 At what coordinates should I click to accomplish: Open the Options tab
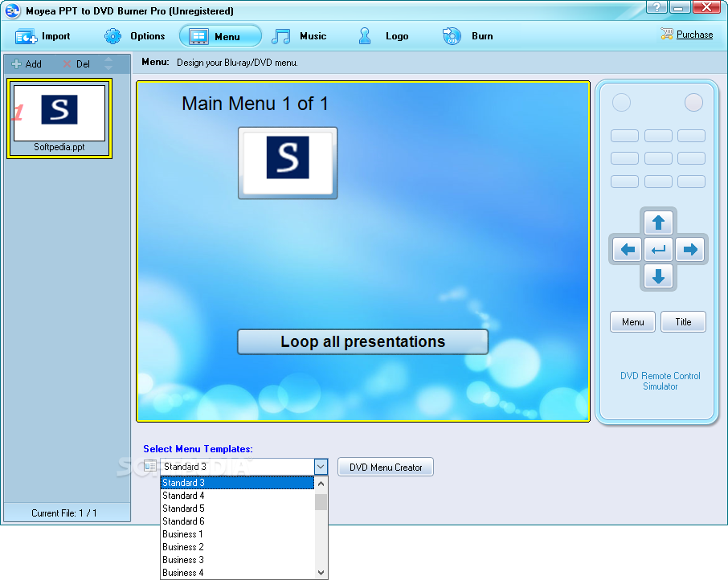[x=135, y=36]
